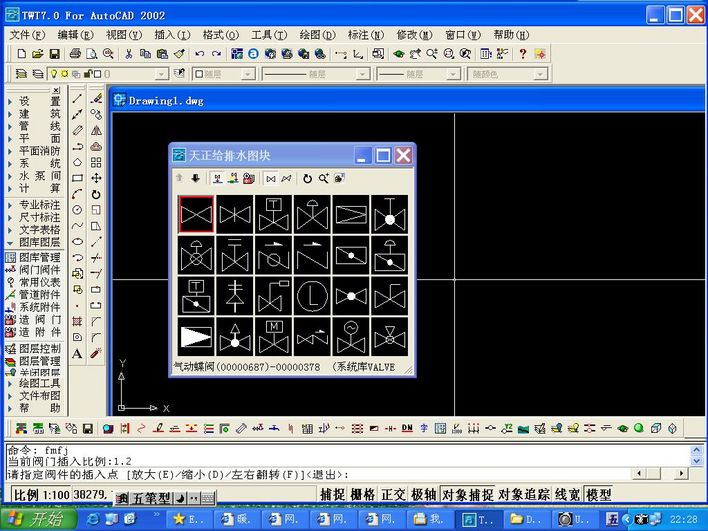Open the 修改 menu
The height and width of the screenshot is (531, 708).
point(415,35)
